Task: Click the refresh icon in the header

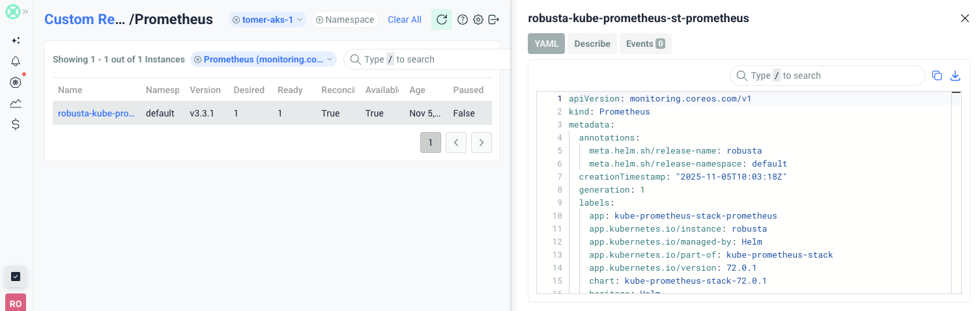Action: (x=442, y=20)
